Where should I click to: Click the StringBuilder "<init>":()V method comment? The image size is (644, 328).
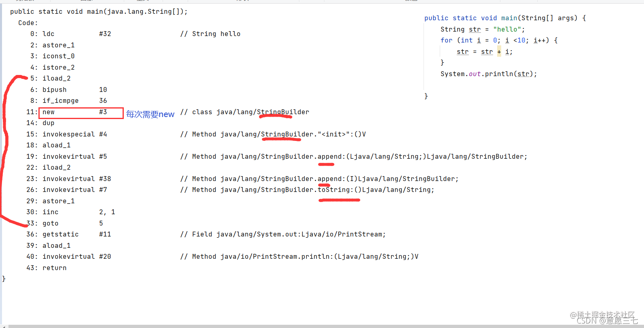click(x=273, y=134)
